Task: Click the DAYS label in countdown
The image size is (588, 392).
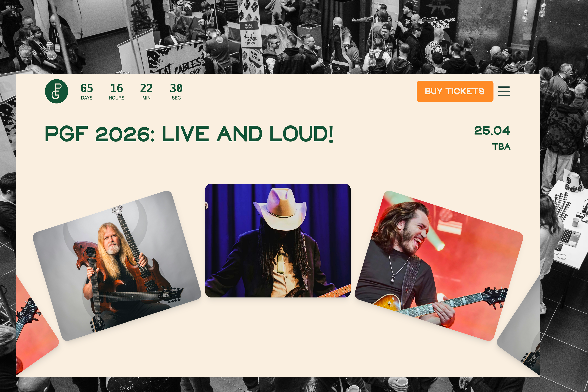Action: click(87, 98)
